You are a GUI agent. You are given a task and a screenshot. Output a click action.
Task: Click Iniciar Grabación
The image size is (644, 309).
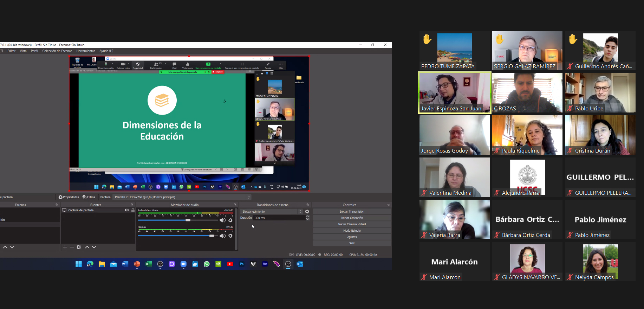352,218
